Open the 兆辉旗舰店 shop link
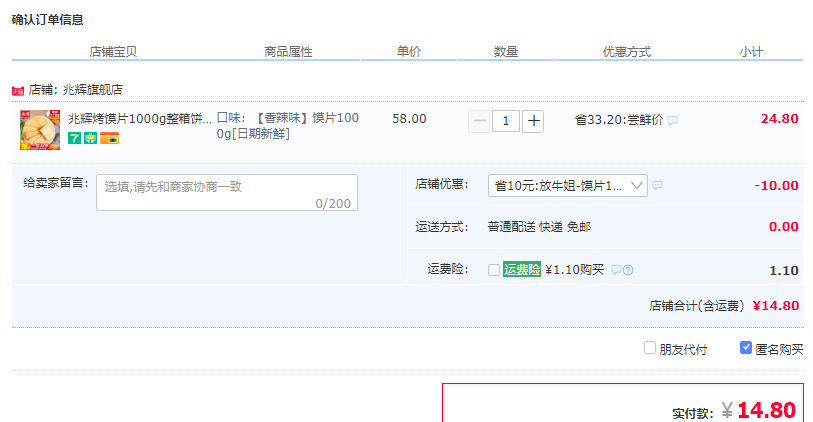This screenshot has height=422, width=813. click(93, 90)
